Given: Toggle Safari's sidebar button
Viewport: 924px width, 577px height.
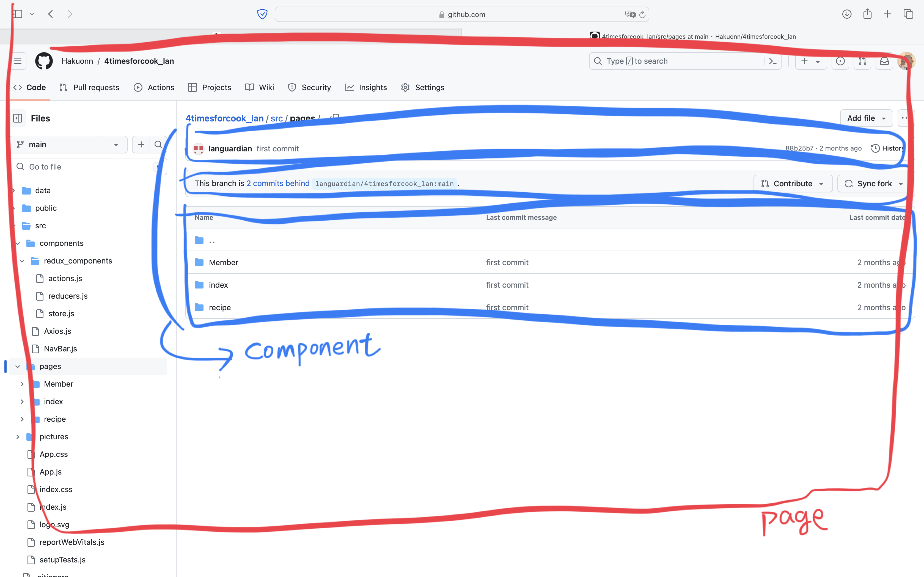Looking at the screenshot, I should click(x=18, y=14).
